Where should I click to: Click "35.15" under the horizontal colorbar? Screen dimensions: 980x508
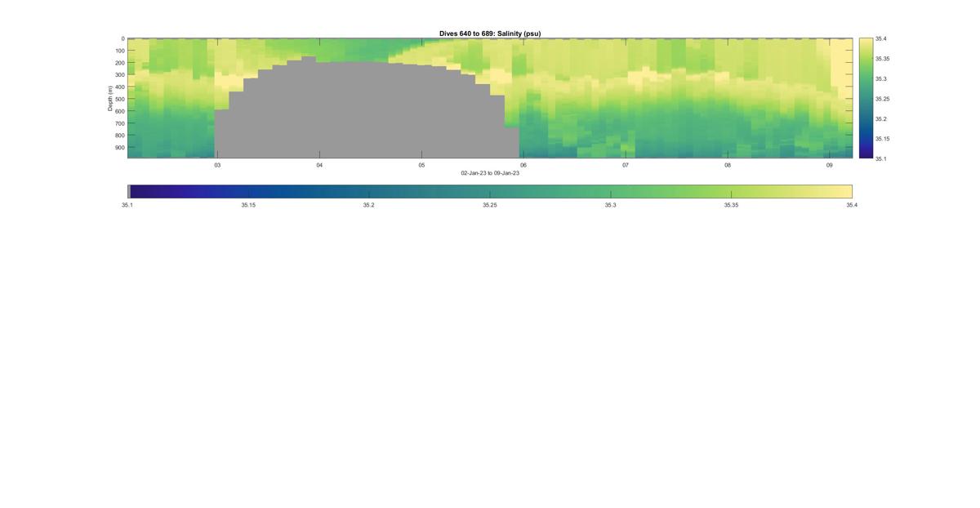click(x=247, y=205)
